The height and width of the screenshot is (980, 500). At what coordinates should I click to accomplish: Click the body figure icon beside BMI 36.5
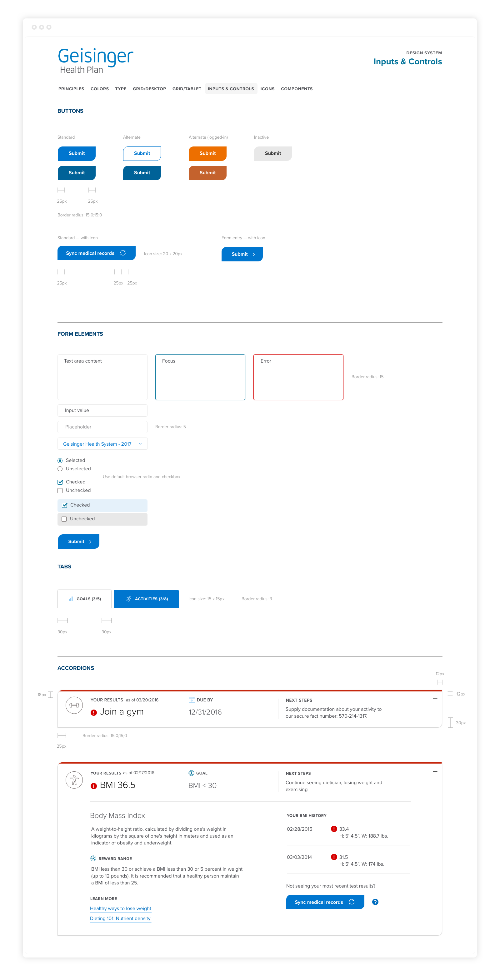74,780
